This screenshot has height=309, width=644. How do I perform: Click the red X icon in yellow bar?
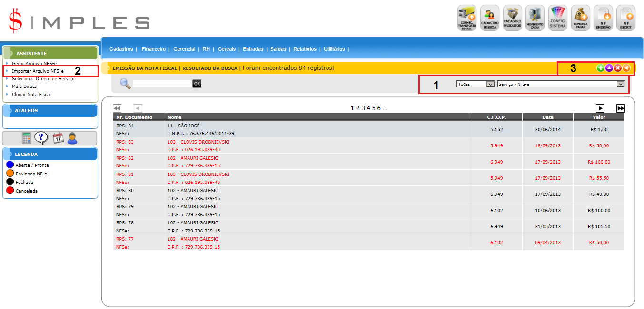click(618, 68)
